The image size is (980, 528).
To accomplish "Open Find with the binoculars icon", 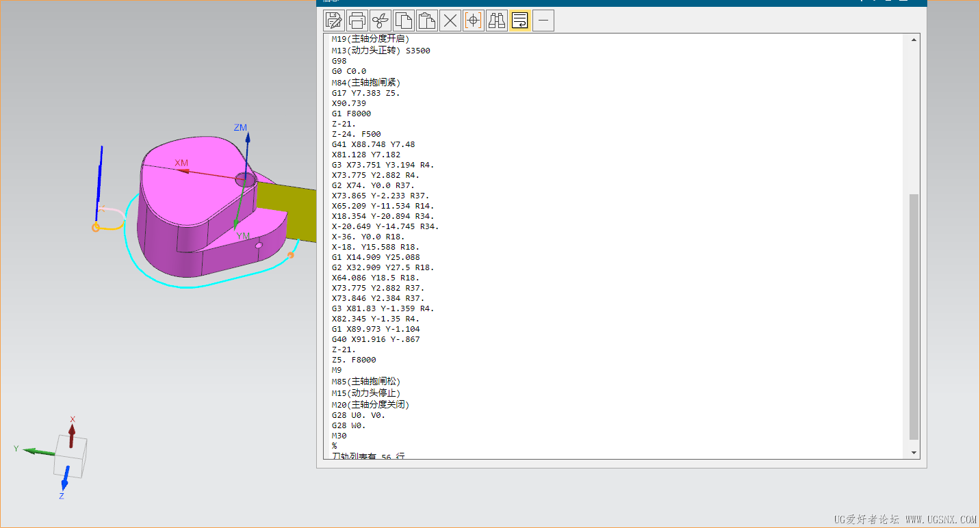I will coord(496,21).
